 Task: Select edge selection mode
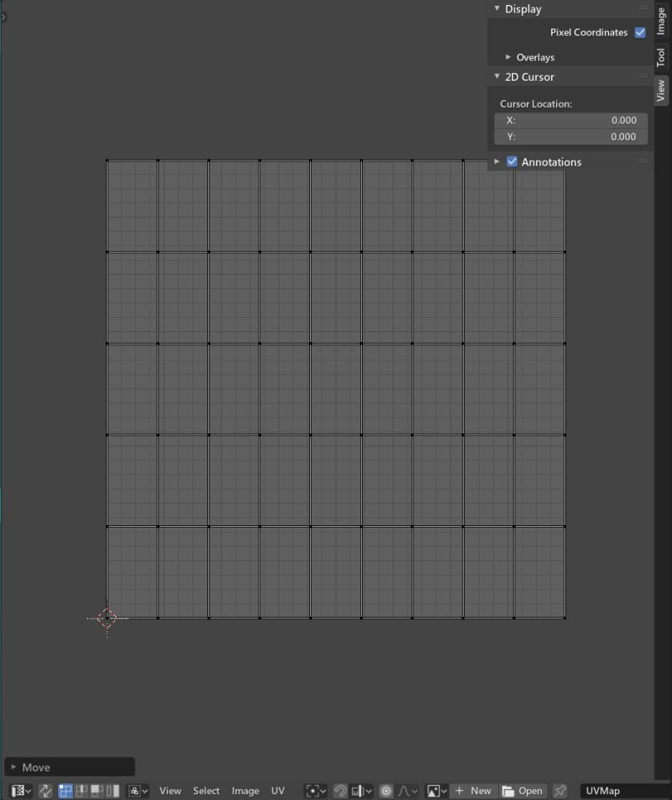pos(79,791)
